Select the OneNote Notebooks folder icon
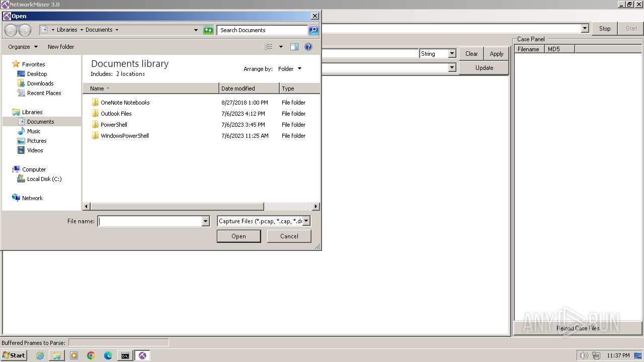The height and width of the screenshot is (362, 644). click(x=95, y=102)
